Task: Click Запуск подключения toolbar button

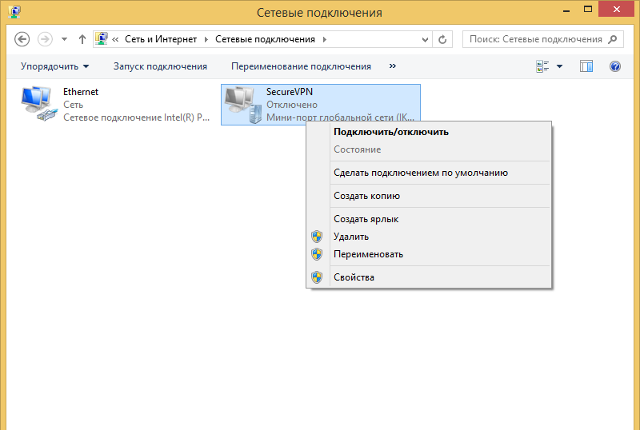Action: (x=160, y=67)
